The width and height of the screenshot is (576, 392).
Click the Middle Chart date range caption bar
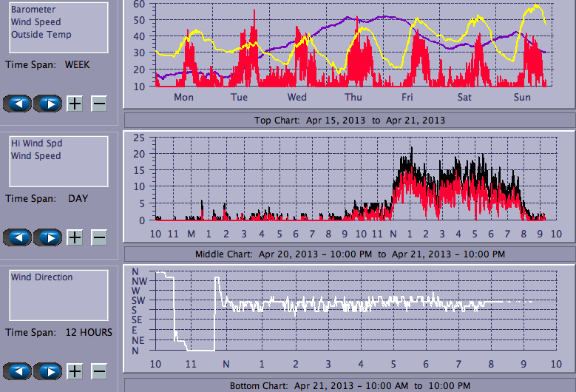tap(349, 254)
